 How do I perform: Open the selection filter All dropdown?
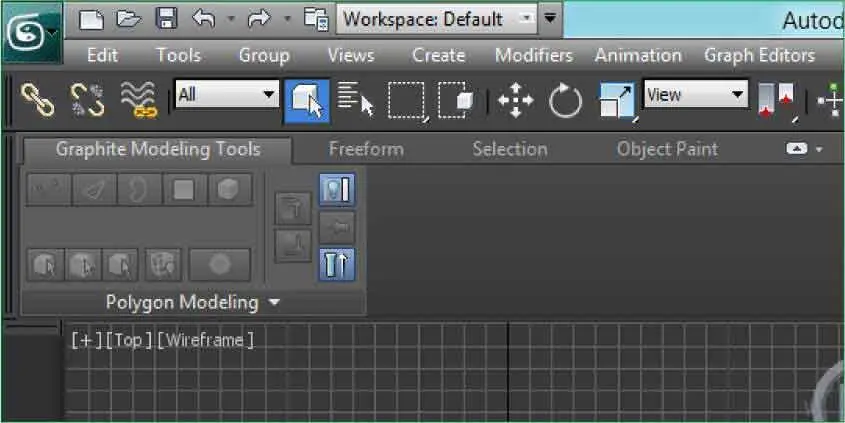tap(227, 95)
